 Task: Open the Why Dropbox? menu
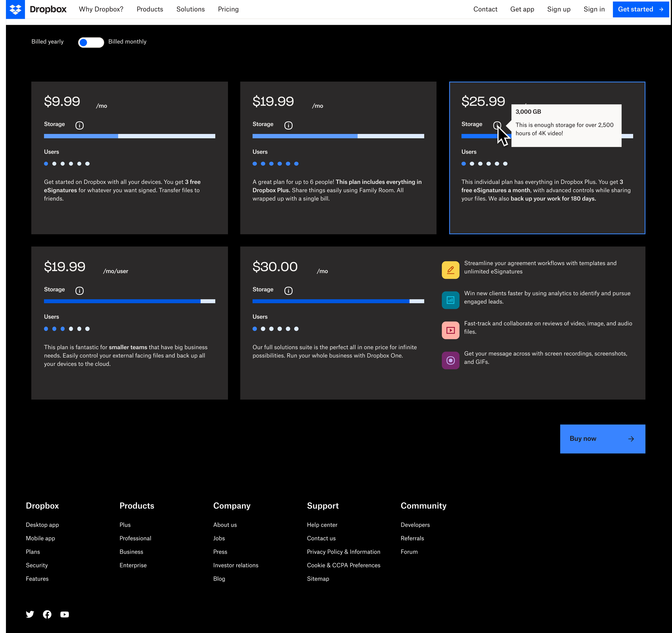[x=101, y=9]
